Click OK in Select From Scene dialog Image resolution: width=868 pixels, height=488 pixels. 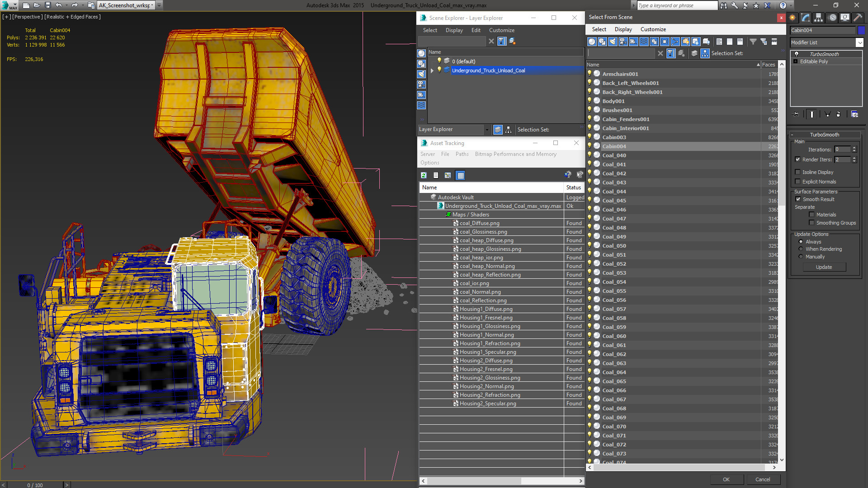coord(726,479)
